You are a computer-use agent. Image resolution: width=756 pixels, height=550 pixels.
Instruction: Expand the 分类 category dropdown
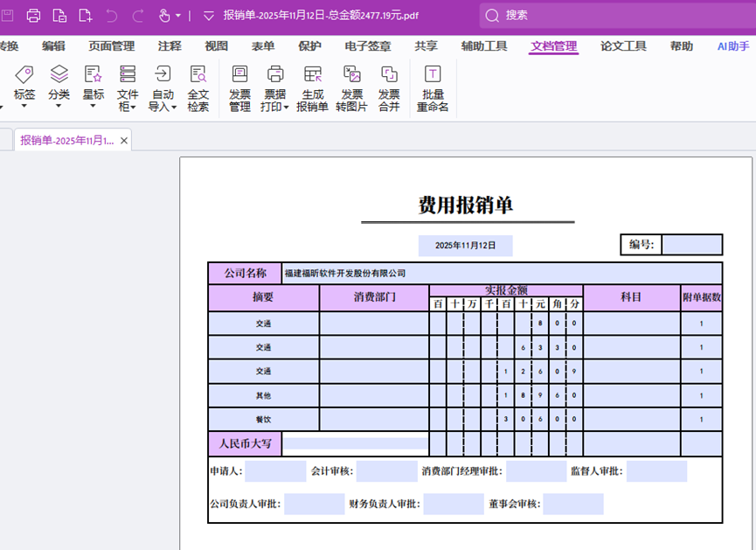click(x=59, y=106)
